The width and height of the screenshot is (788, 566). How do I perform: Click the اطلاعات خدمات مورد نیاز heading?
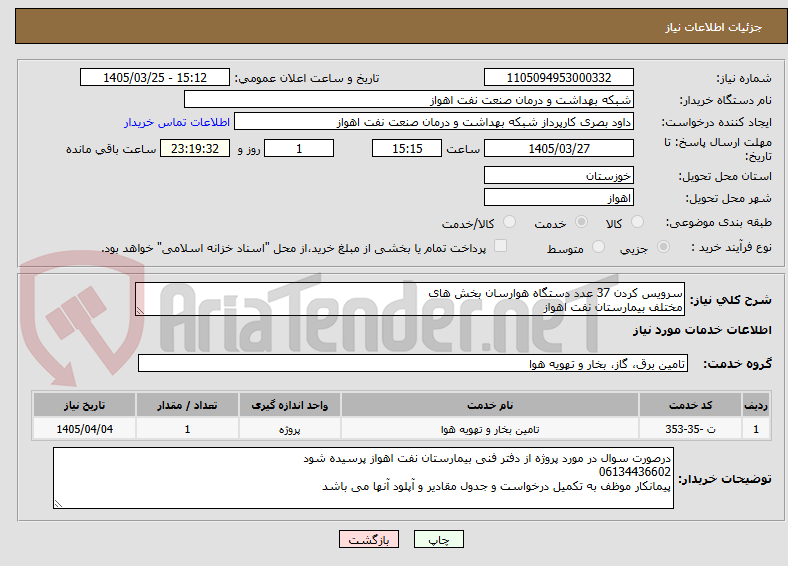tap(702, 330)
